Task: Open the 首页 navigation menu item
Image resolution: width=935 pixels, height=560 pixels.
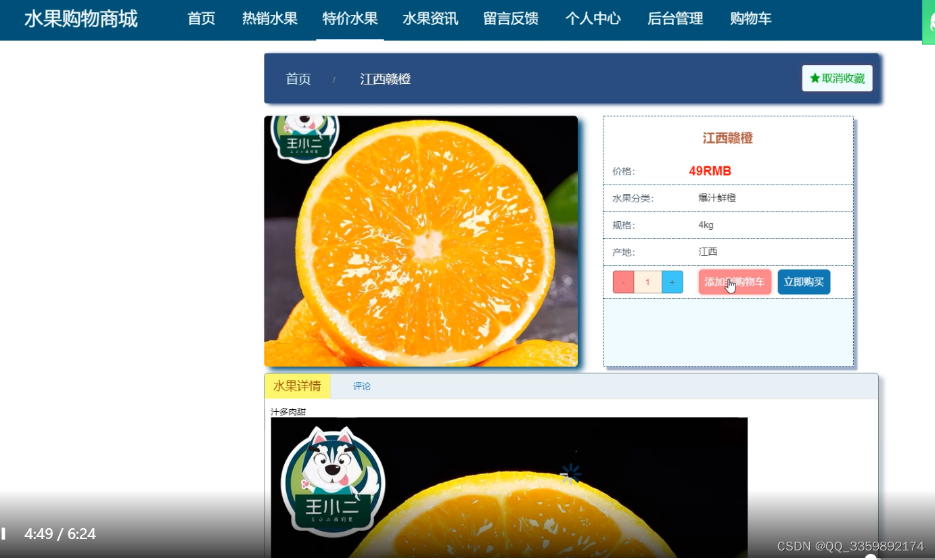Action: click(x=201, y=19)
